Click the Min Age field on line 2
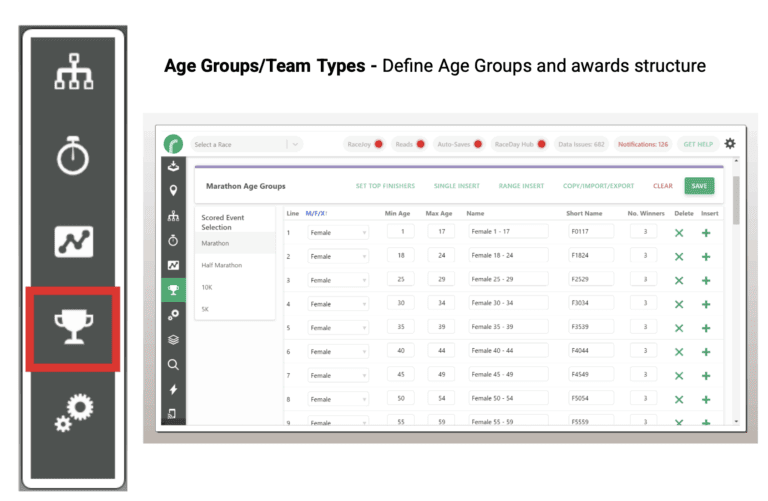This screenshot has width=768, height=501. (400, 256)
